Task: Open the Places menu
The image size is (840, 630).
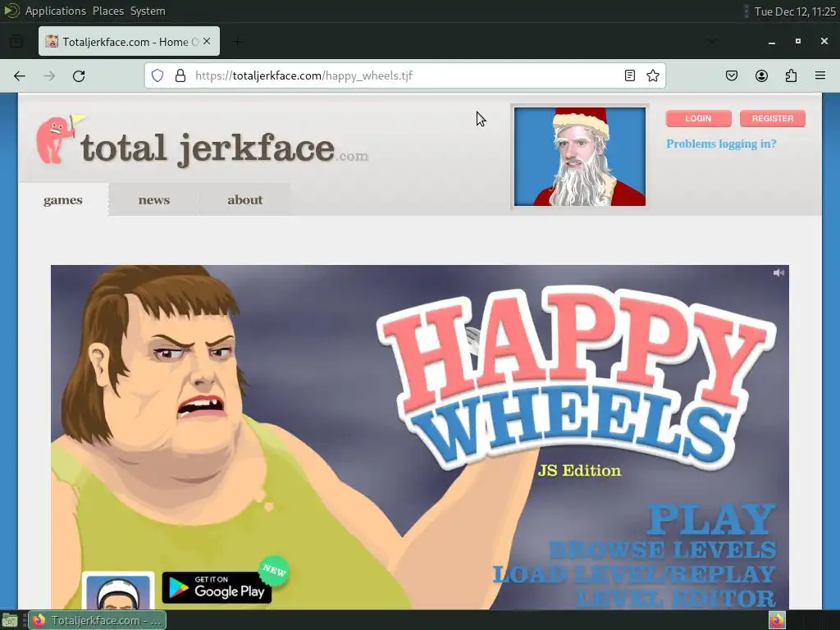Action: (x=108, y=11)
